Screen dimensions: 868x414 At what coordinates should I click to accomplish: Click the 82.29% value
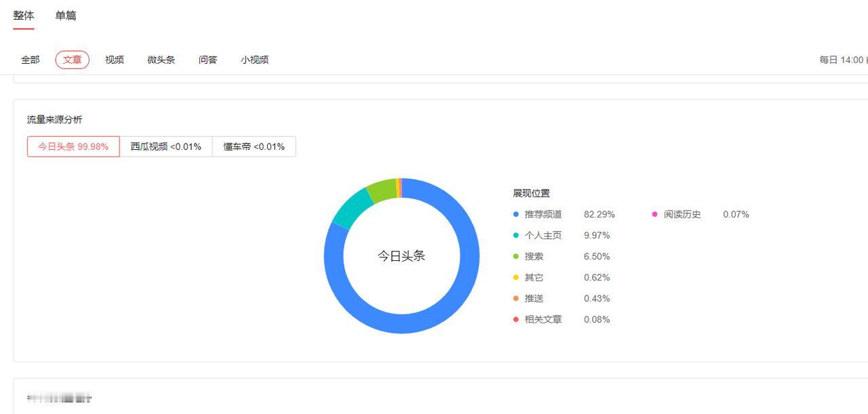pyautogui.click(x=599, y=214)
